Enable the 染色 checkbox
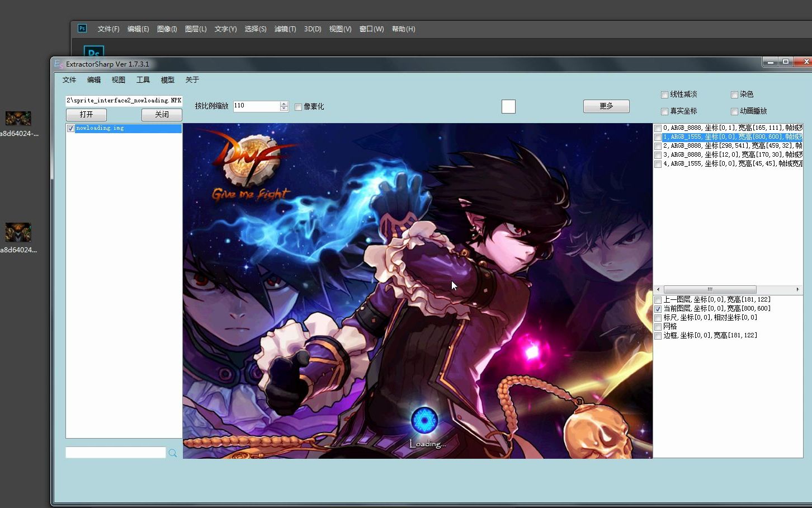 tap(734, 95)
